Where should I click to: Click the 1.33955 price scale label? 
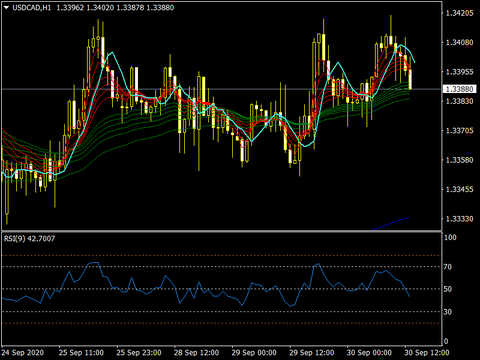point(459,72)
